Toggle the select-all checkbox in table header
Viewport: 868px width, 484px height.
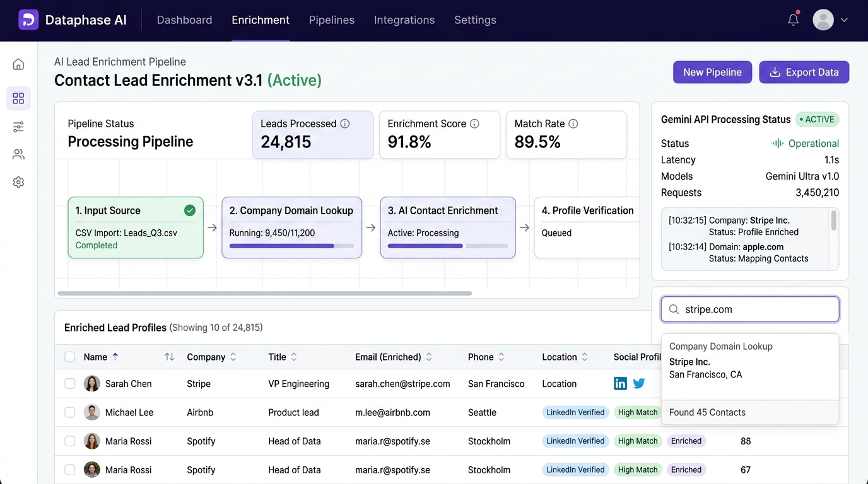tap(70, 357)
